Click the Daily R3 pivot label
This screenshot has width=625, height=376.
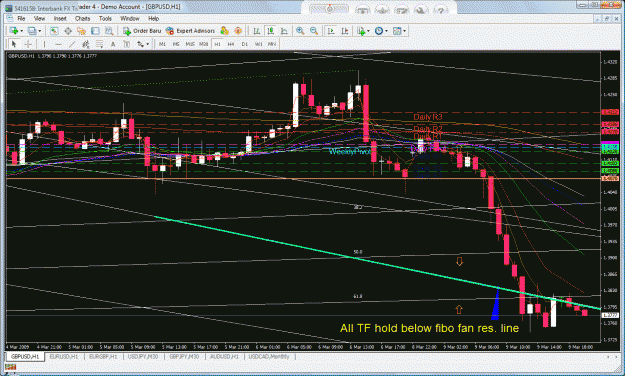point(428,117)
